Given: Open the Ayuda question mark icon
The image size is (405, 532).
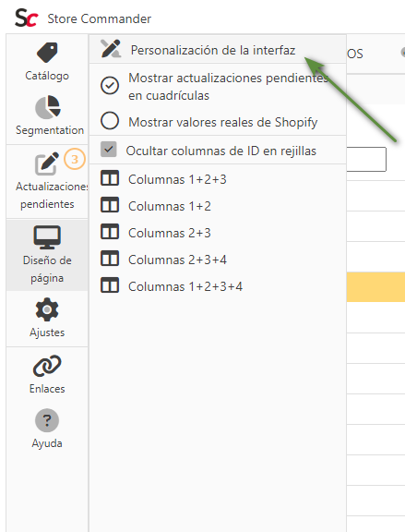Looking at the screenshot, I should (x=47, y=420).
